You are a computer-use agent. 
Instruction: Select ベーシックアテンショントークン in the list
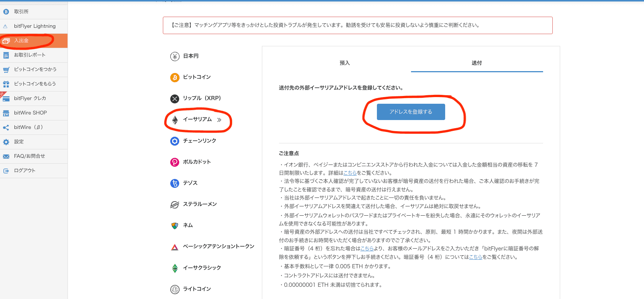pos(218,247)
